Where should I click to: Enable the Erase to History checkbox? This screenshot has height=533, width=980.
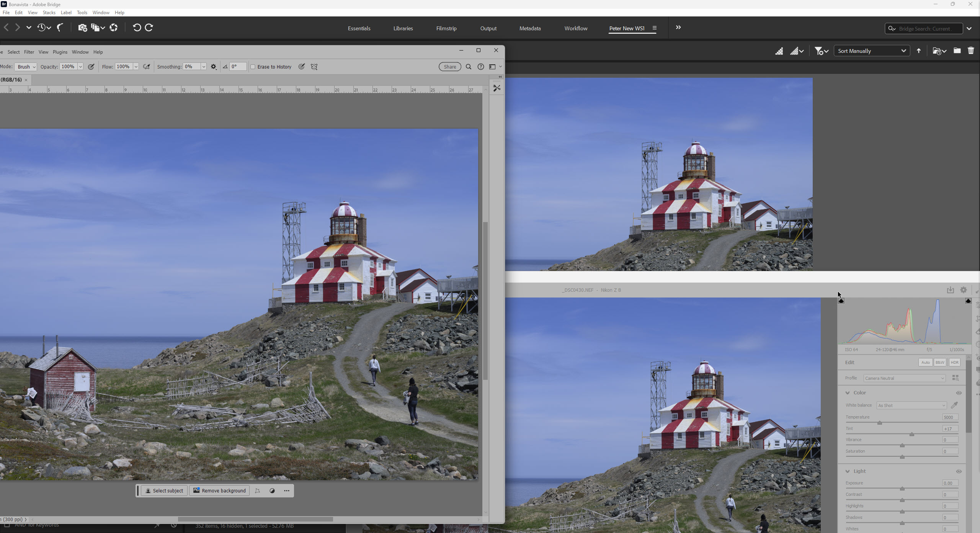click(253, 67)
